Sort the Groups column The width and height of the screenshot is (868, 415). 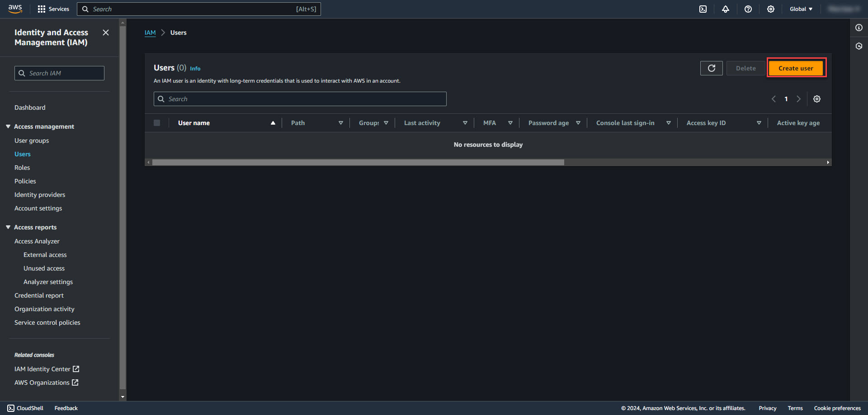click(x=386, y=123)
